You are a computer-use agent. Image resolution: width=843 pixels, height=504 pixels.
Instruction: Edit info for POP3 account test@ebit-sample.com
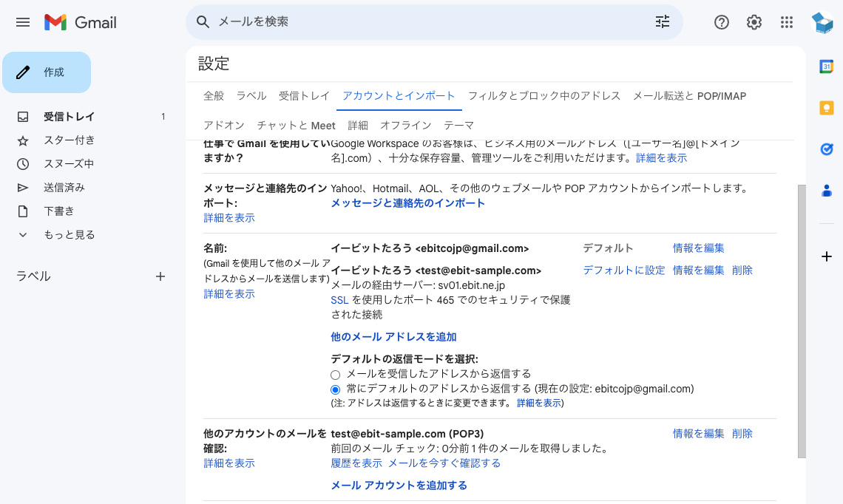[698, 434]
